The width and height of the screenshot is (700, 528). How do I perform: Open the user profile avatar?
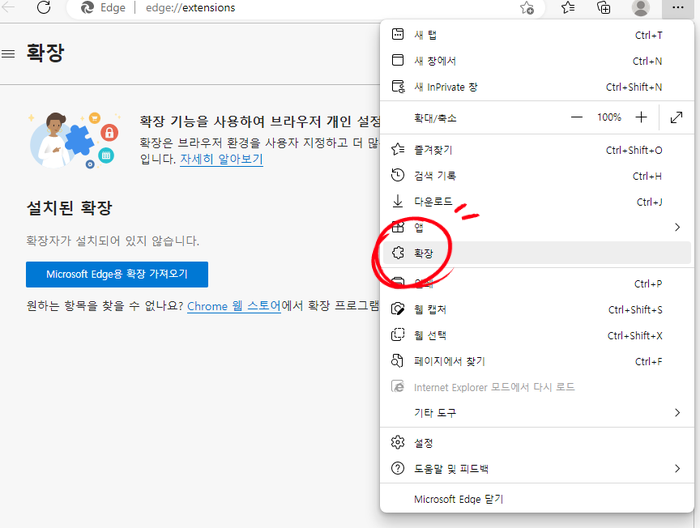point(640,8)
